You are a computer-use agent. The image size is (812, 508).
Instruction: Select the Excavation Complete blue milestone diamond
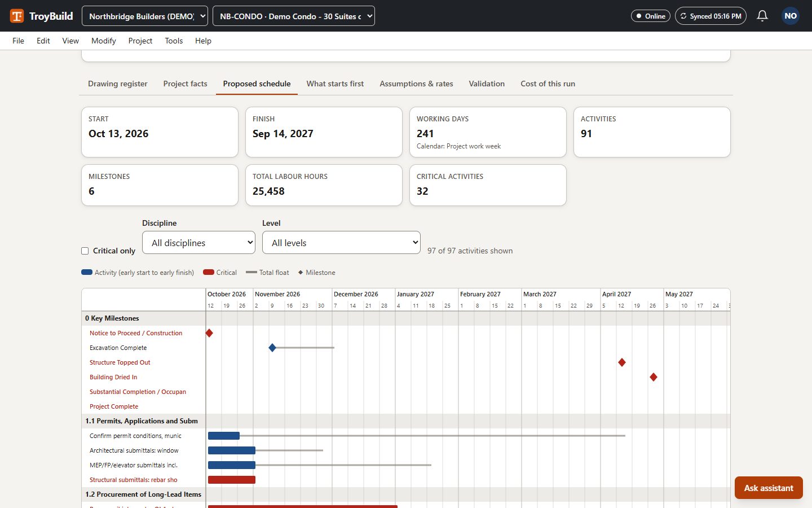[272, 348]
